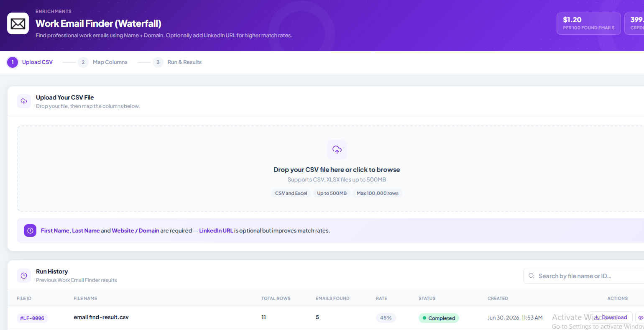This screenshot has width=644, height=330.
Task: Click the Completed status badge
Action: (439, 318)
